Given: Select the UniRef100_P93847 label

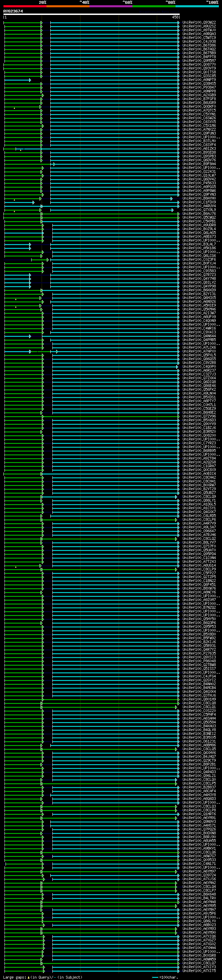Looking at the screenshot, I should (199, 88).
